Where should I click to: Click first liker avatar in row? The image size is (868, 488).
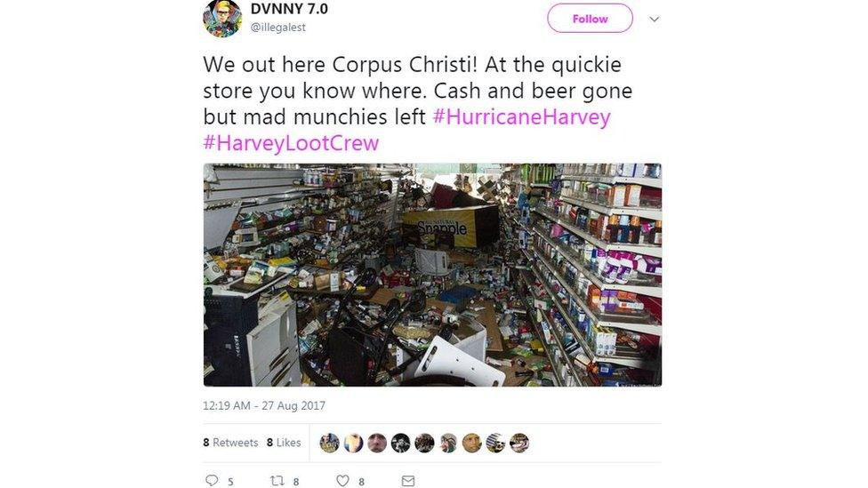(x=329, y=443)
